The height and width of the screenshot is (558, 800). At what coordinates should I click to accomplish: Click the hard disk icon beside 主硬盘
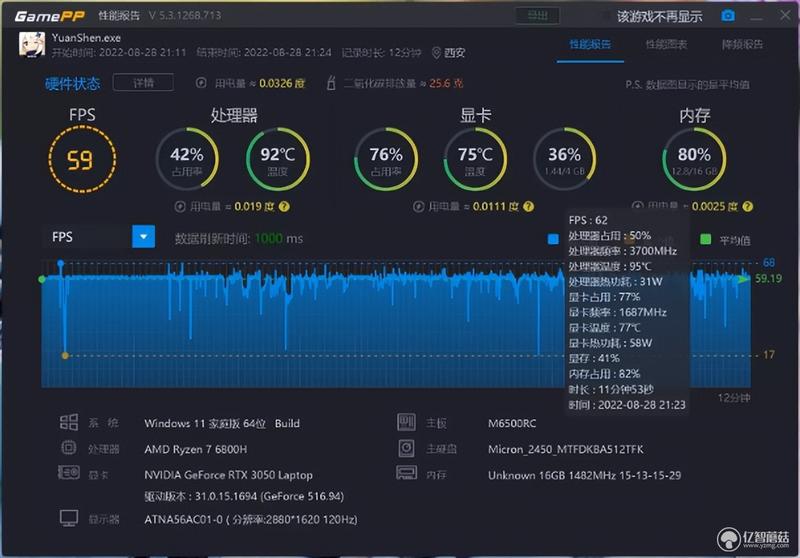coord(407,448)
